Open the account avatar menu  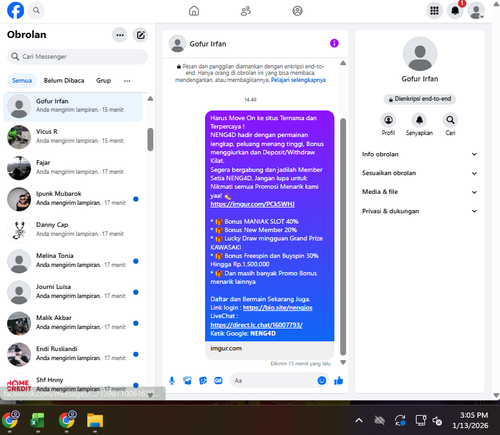point(476,11)
